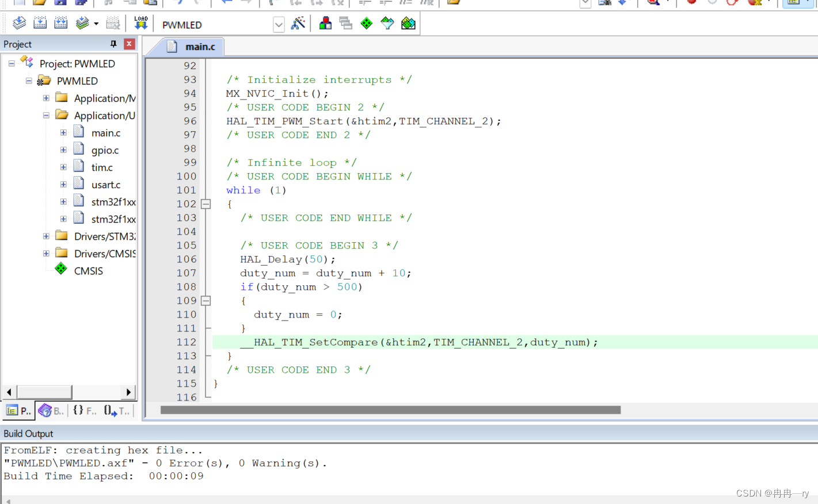Collapse the Application/User folder node
The height and width of the screenshot is (504, 818).
(46, 116)
